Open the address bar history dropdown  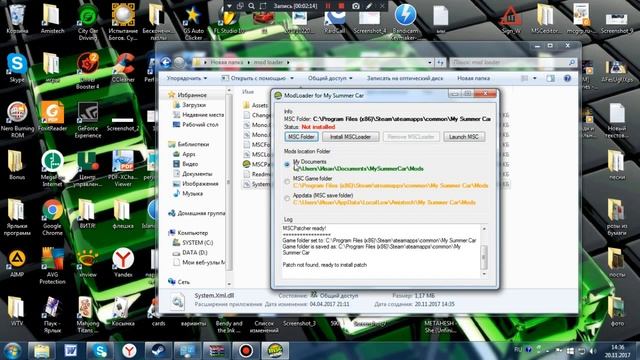(x=429, y=62)
